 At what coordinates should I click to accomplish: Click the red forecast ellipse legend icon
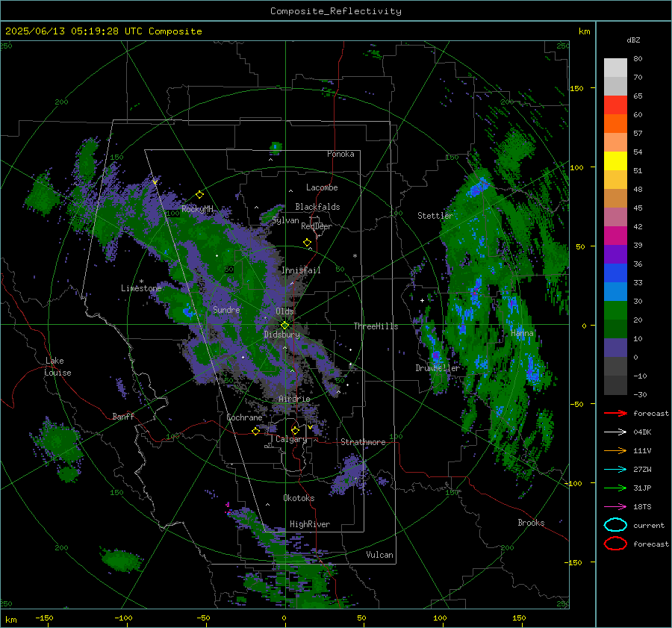click(x=615, y=544)
